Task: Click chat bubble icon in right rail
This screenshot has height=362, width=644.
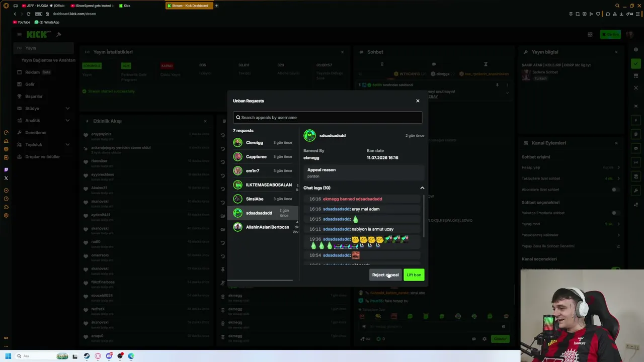Action: click(636, 149)
